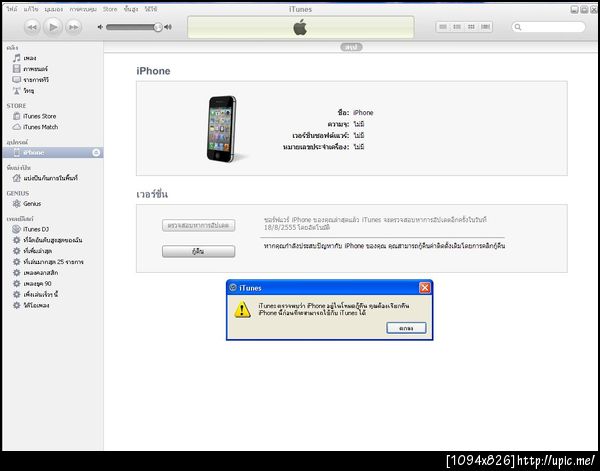Open the การควบคุม (Controls) menu

tap(83, 9)
